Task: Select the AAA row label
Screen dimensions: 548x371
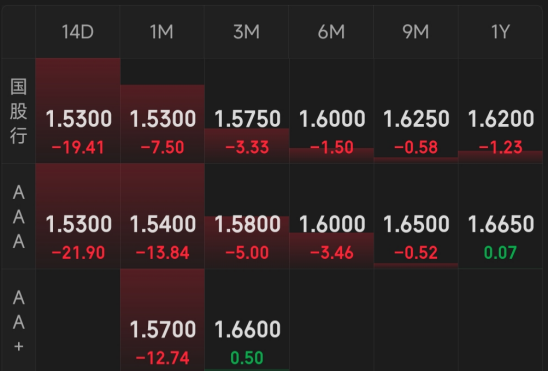Action: pyautogui.click(x=19, y=217)
